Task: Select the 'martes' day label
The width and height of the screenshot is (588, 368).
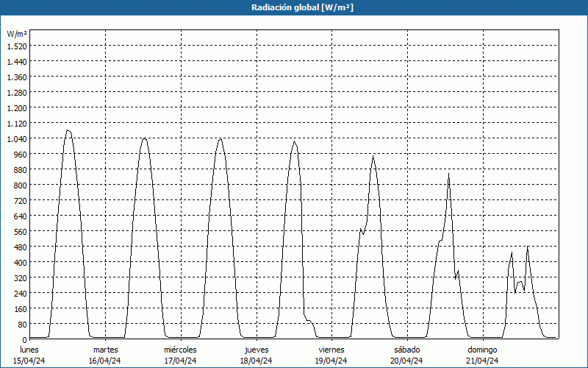Action: pyautogui.click(x=105, y=350)
